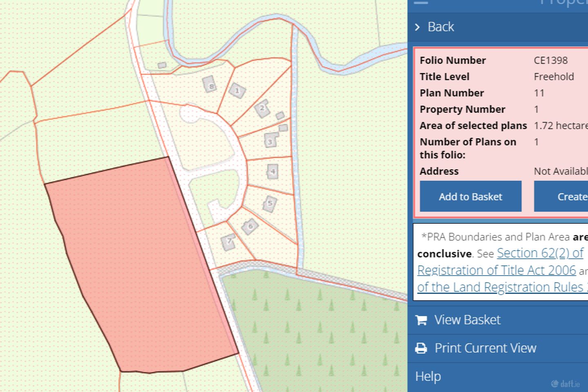The height and width of the screenshot is (392, 588).
Task: Choose the Print Current View option
Action: 485,348
